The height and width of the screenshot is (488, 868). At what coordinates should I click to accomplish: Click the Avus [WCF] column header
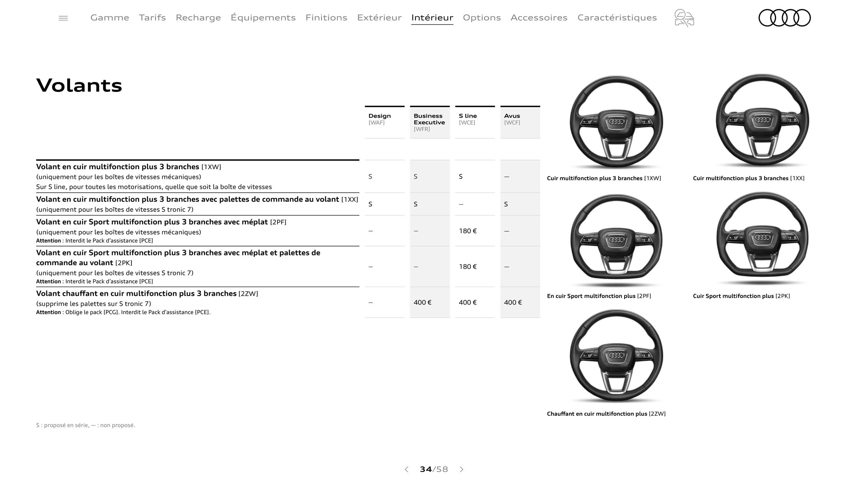click(x=520, y=122)
